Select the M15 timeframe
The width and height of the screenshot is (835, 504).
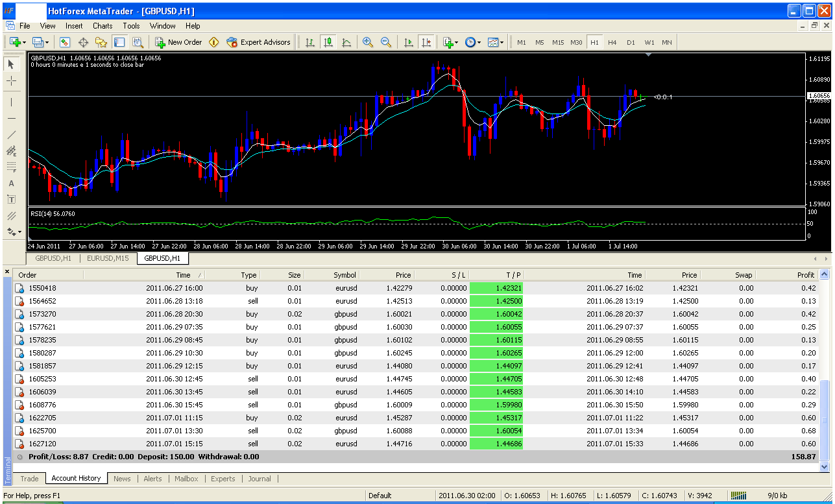(x=558, y=42)
